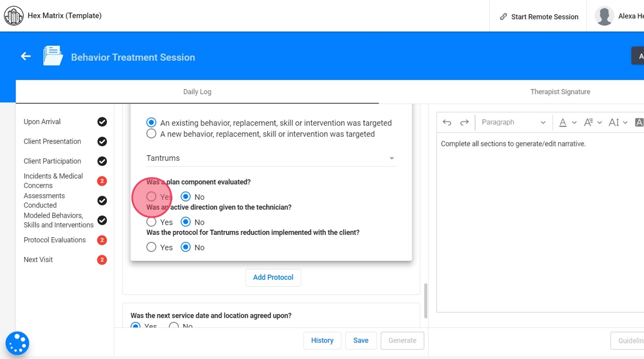Click the red badge beside Protocol Evaluations
This screenshot has height=359, width=644.
tap(102, 240)
